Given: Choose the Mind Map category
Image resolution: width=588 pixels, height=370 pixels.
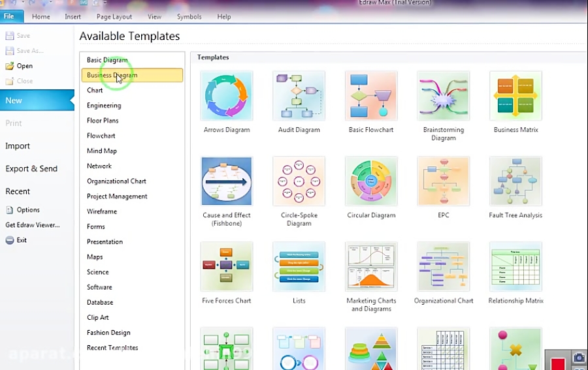Looking at the screenshot, I should (x=102, y=151).
